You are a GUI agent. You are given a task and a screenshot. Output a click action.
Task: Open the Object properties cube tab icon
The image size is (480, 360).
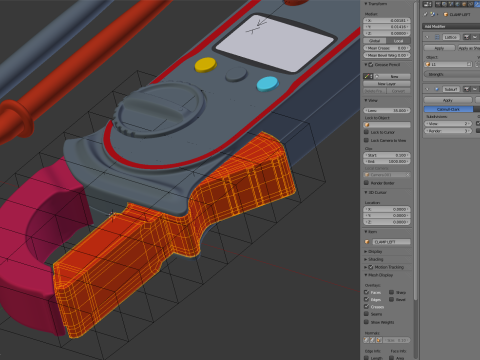(x=464, y=4)
